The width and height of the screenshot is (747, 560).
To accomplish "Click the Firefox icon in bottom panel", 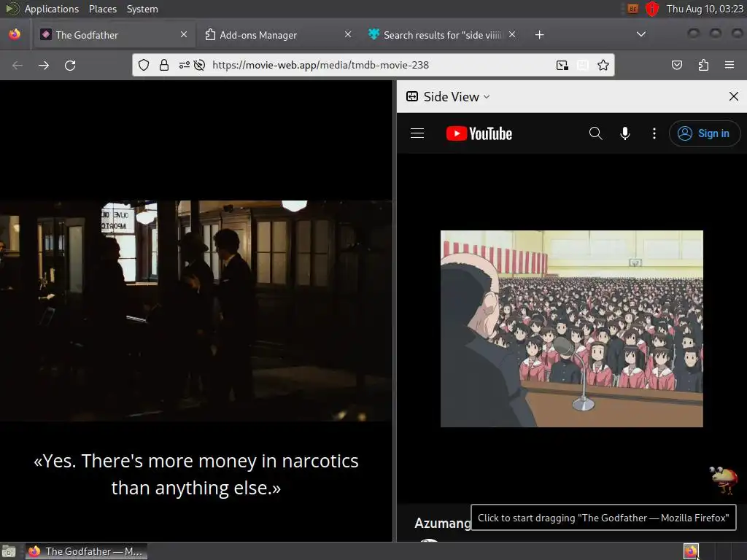I will click(691, 551).
